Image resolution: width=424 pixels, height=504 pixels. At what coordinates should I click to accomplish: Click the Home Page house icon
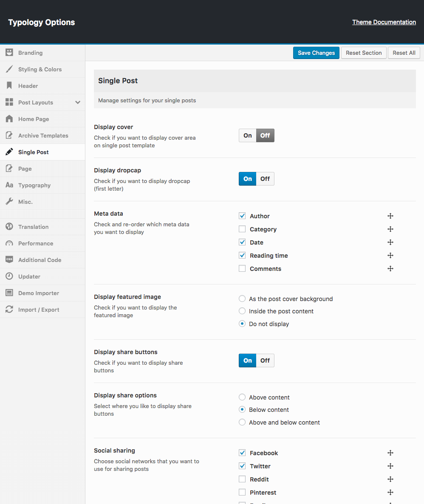tap(9, 119)
